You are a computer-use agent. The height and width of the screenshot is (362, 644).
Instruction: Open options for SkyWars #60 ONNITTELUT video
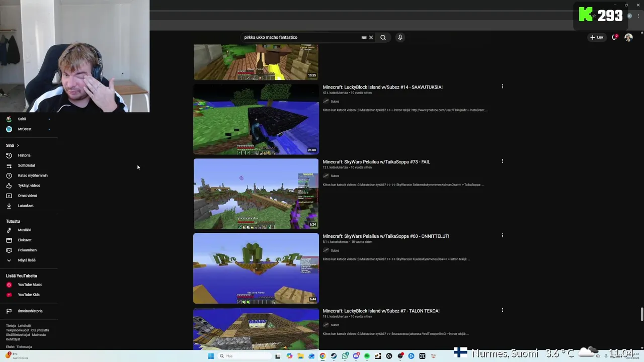(502, 236)
